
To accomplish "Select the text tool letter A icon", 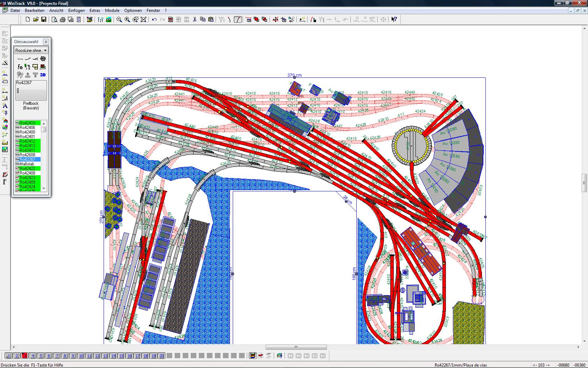I will point(5,105).
